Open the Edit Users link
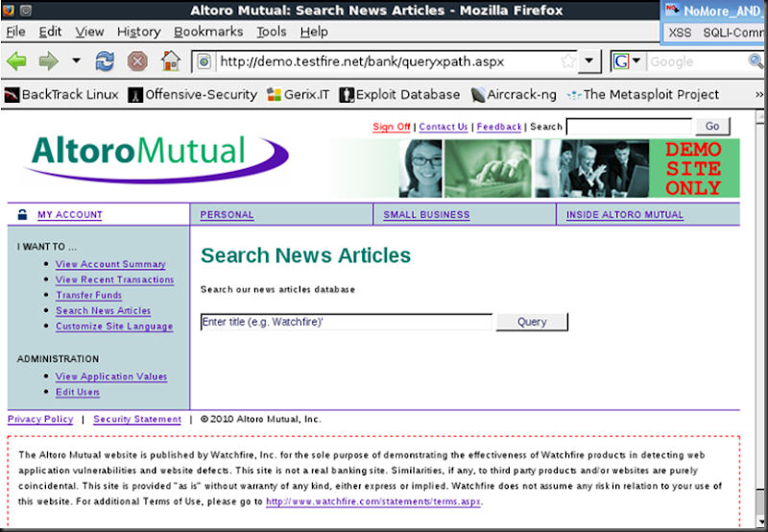Viewport: 768px width, 532px height. click(x=78, y=392)
